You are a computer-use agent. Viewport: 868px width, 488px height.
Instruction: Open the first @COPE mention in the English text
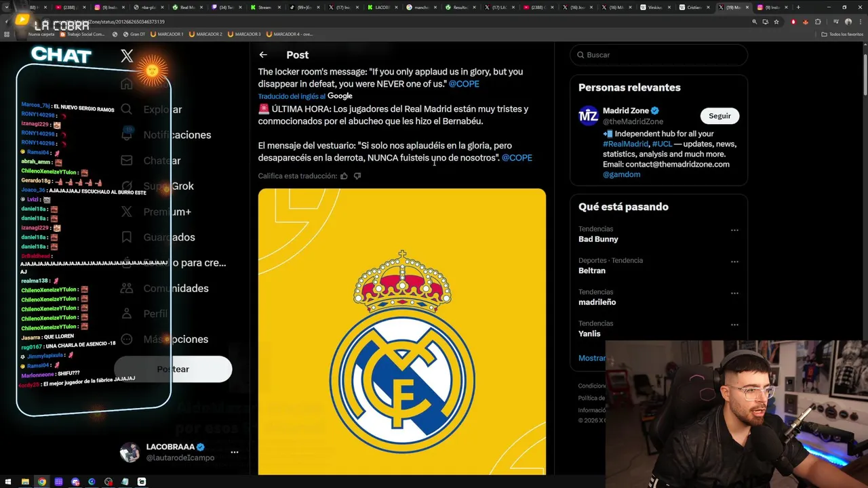[464, 84]
